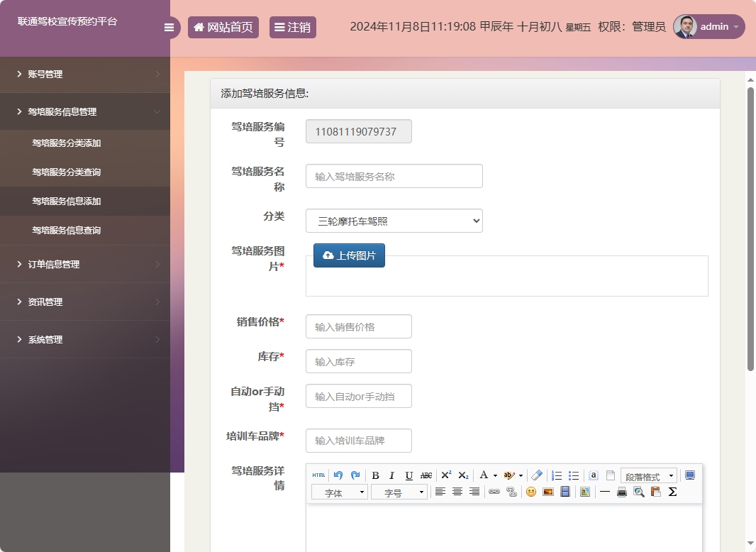Insert special symbol with sigma icon
The image size is (756, 552).
[x=672, y=492]
